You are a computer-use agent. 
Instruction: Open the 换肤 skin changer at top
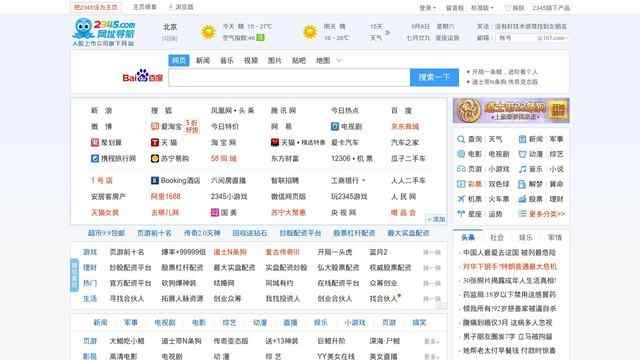coord(515,8)
